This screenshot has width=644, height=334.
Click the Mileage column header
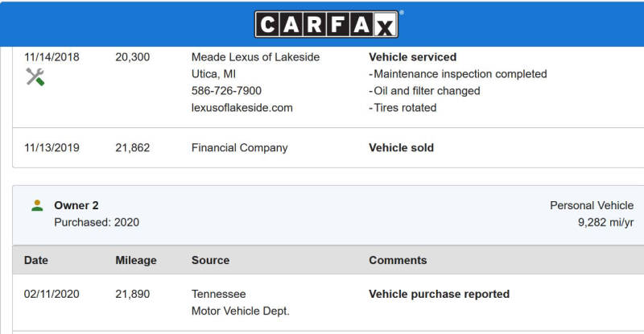[136, 260]
